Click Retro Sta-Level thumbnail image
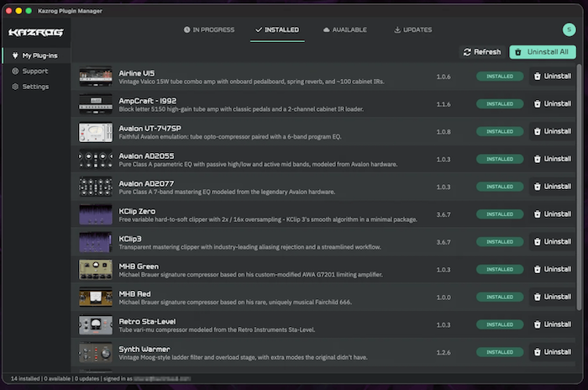The image size is (588, 390). click(x=96, y=325)
